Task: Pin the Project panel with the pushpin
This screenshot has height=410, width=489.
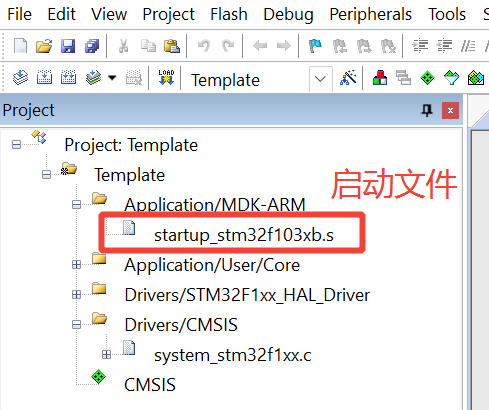Action: tap(427, 110)
